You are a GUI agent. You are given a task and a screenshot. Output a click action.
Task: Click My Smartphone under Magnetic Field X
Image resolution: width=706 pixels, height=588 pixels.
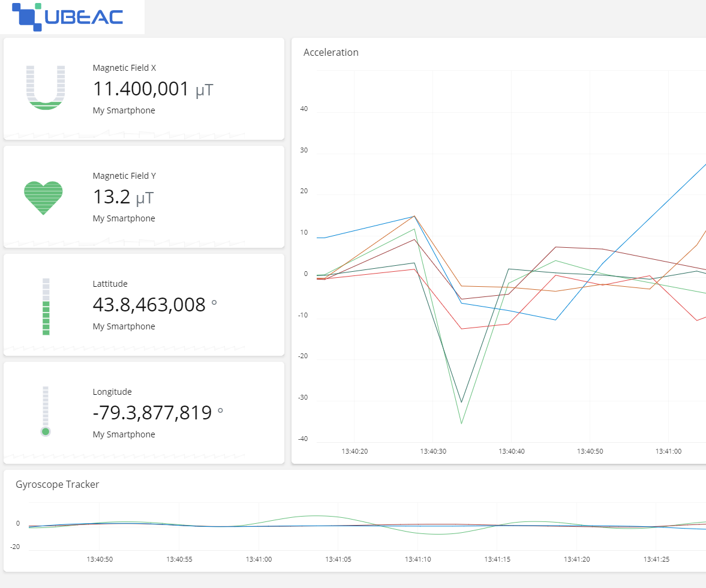tap(124, 111)
